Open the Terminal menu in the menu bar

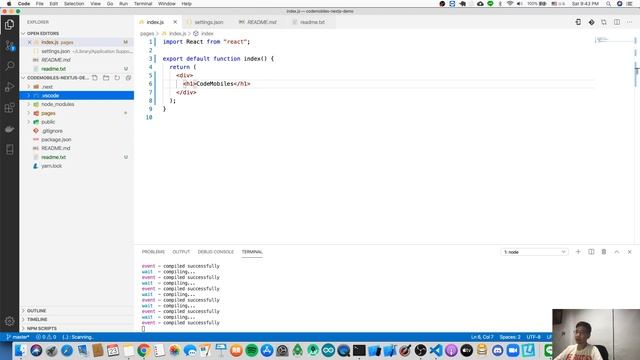(x=143, y=4)
